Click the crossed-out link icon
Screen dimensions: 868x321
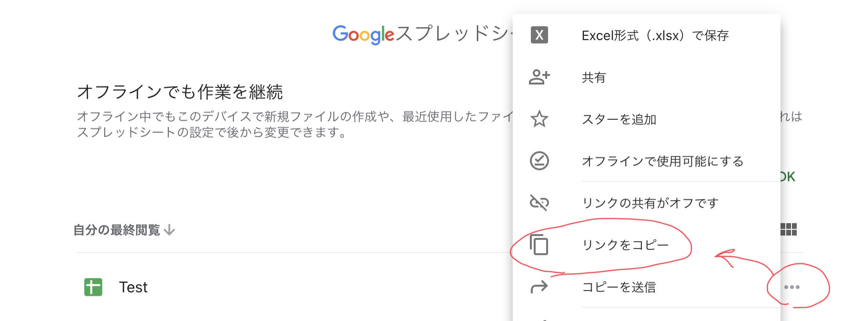[539, 203]
